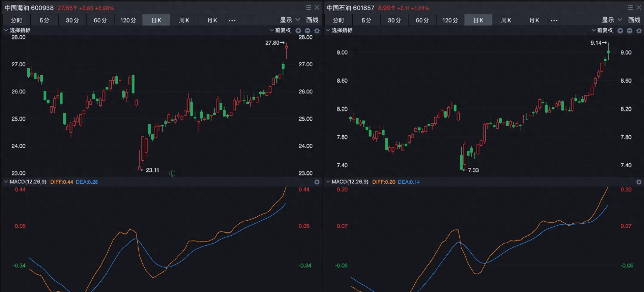
Task: Show more periods via ellipsis in 中国海油 panel
Action: [232, 20]
